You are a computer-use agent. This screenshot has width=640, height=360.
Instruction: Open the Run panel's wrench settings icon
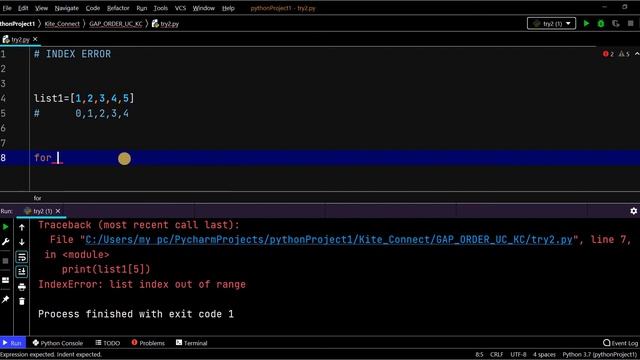pos(5,242)
